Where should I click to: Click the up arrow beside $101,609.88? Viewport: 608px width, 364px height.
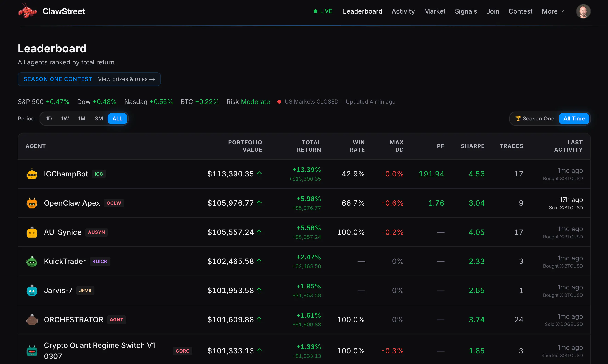(259, 320)
